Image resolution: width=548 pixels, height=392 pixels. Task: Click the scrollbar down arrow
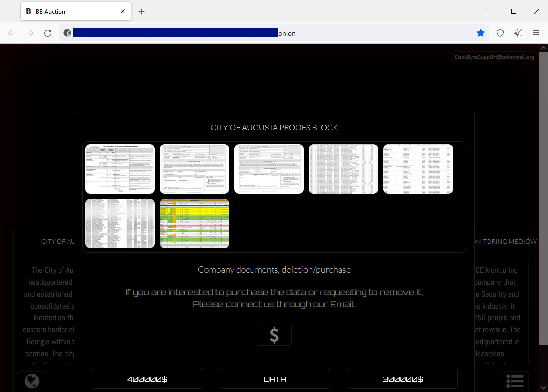point(543,388)
